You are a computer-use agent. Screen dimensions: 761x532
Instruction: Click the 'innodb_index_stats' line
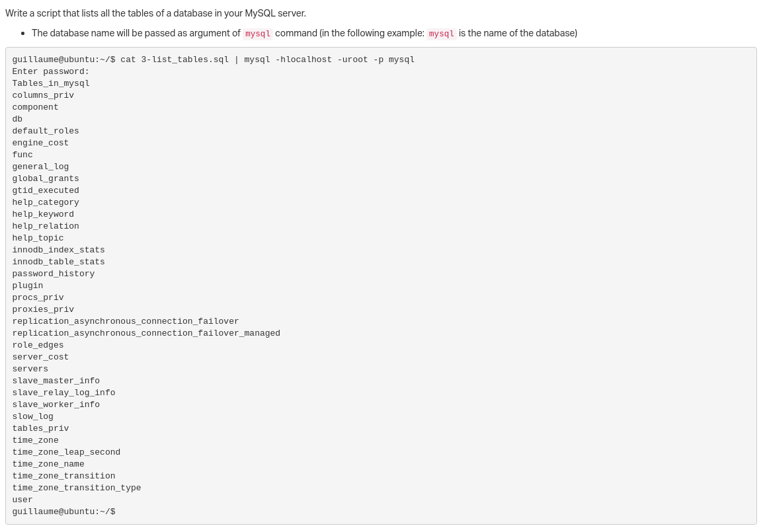58,250
